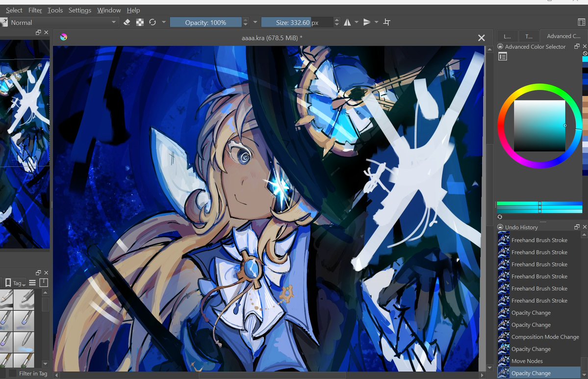Clear the color history with the strikethrough icon
This screenshot has width=588, height=379.
(x=585, y=53)
